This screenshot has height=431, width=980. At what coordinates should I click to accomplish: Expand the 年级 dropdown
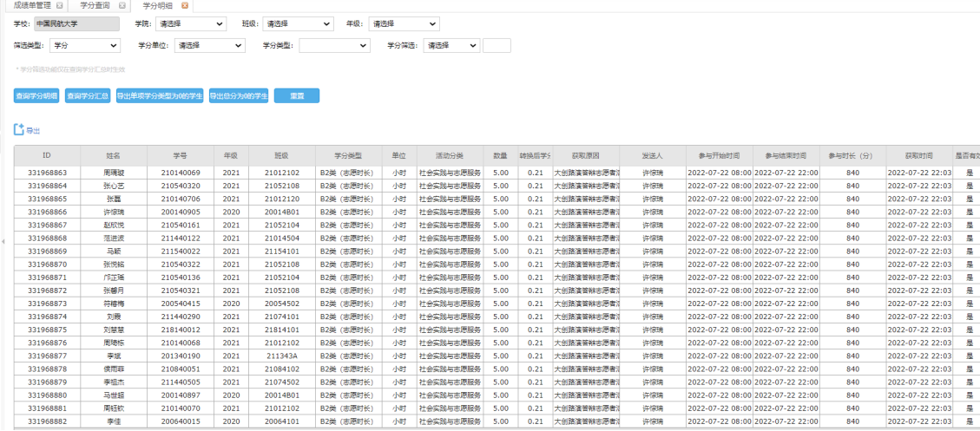point(404,24)
